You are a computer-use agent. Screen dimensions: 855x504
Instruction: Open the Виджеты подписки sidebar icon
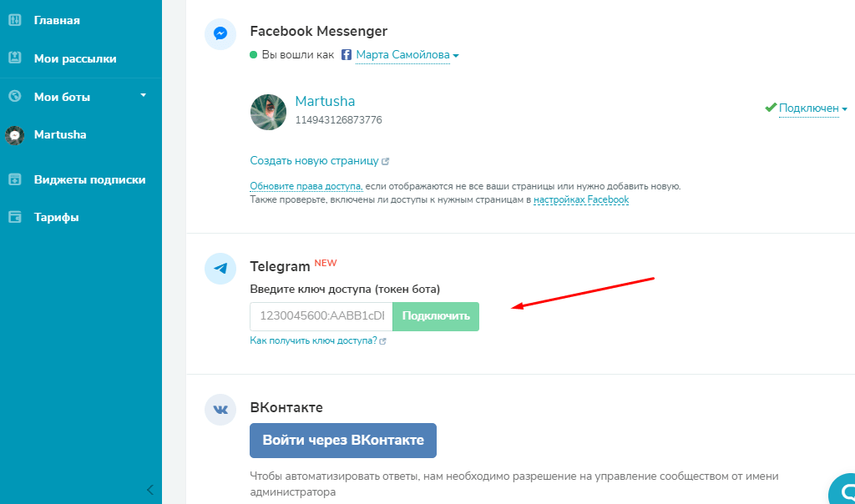[x=14, y=179]
